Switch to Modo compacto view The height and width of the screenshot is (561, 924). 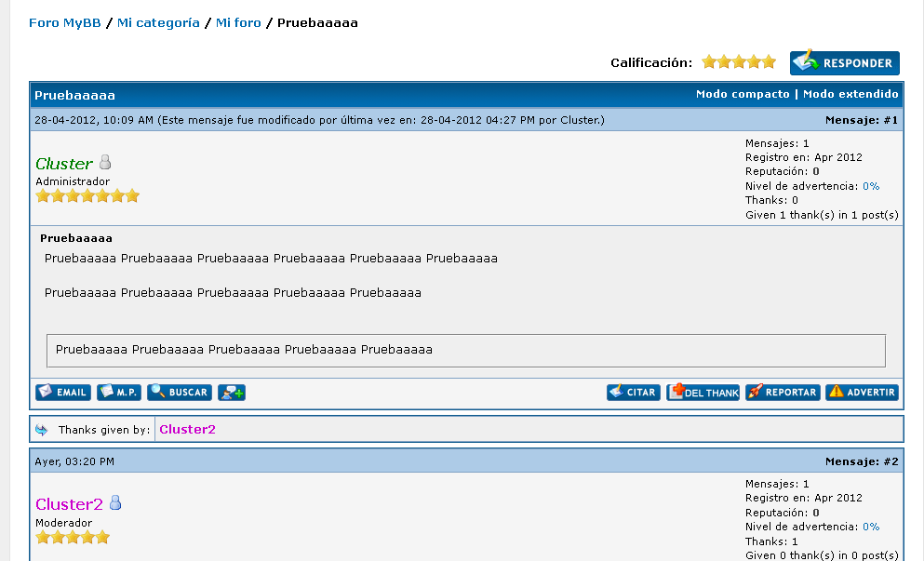pyautogui.click(x=742, y=94)
